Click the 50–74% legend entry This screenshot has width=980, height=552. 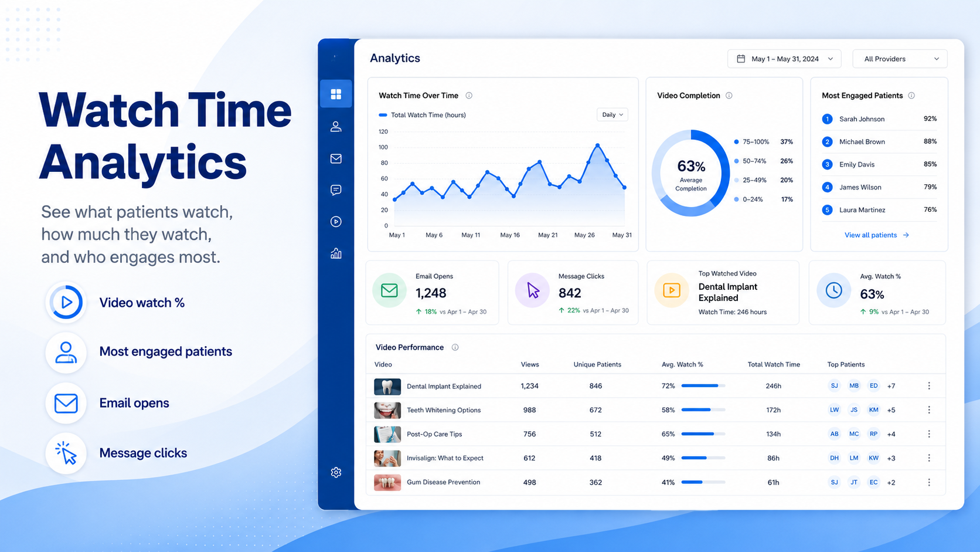pos(763,161)
